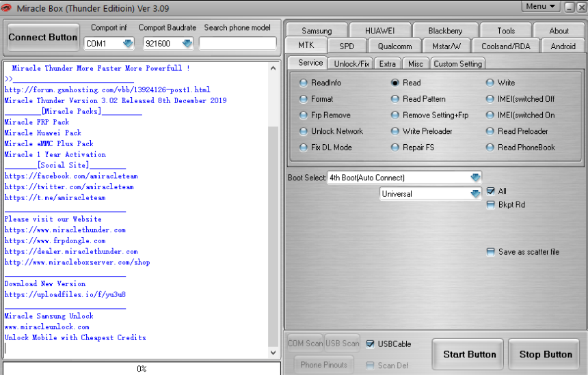Select the Unlock/Fix sub-tab
The width and height of the screenshot is (588, 375).
(351, 64)
